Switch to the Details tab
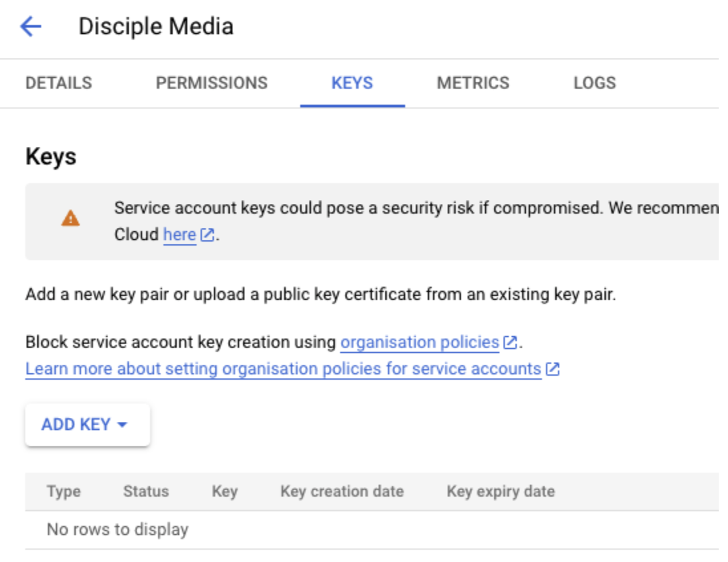 pos(58,83)
